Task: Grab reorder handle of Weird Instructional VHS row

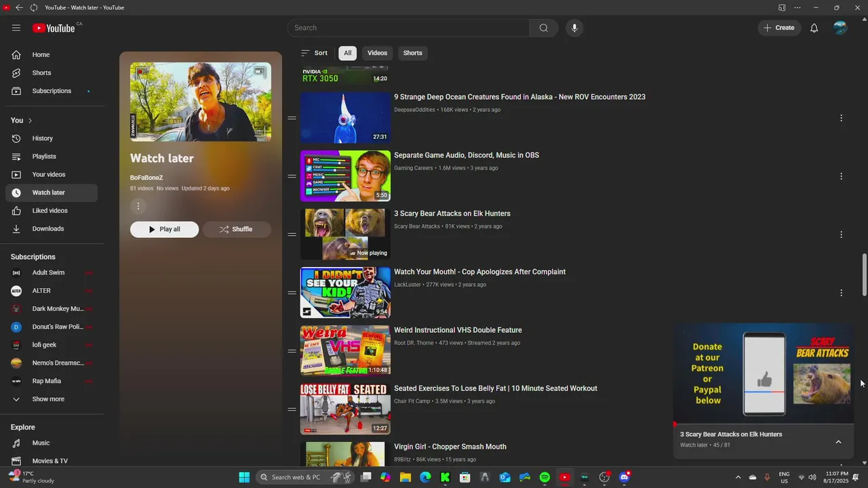Action: pos(292,351)
